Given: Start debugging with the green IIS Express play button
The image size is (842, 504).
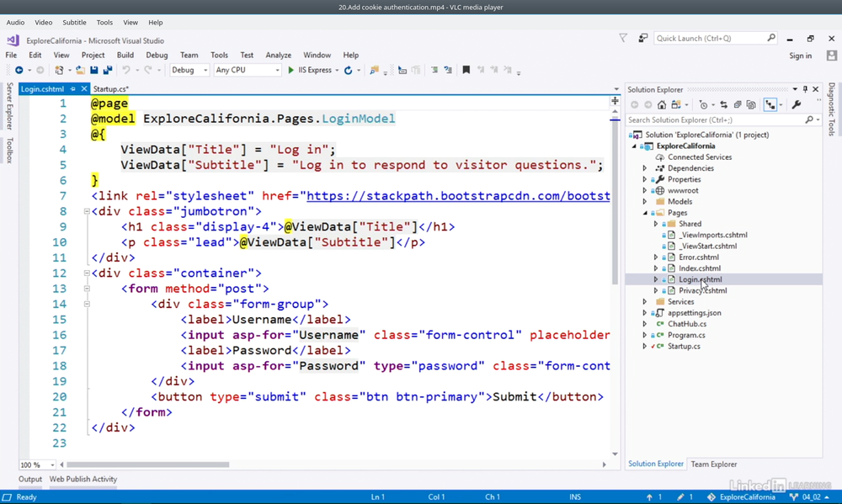Looking at the screenshot, I should 290,71.
